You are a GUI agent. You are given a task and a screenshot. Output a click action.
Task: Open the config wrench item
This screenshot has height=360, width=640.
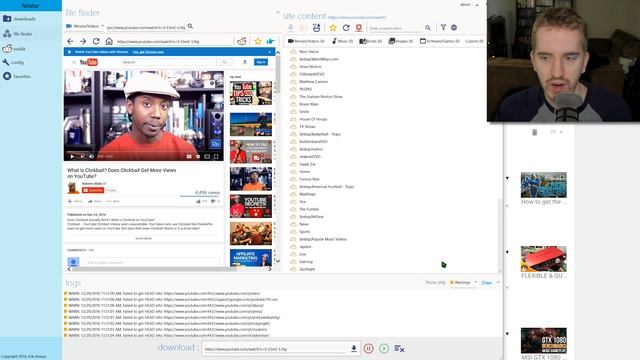[13, 62]
